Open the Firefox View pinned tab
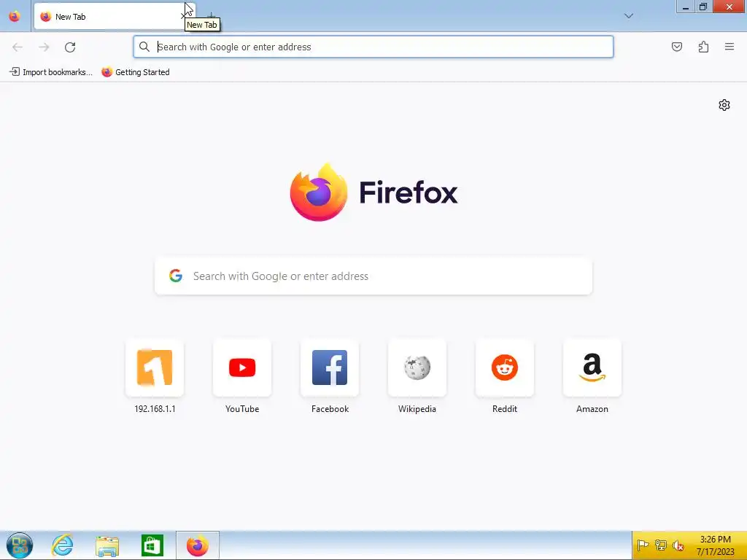This screenshot has height=560, width=747. click(x=15, y=16)
